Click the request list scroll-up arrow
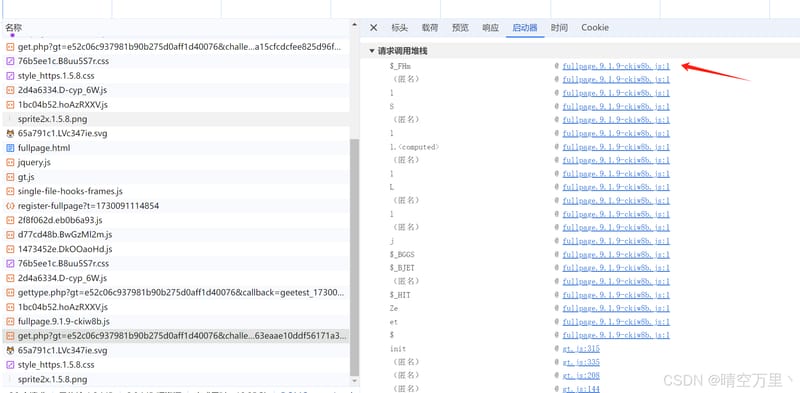 coord(355,24)
